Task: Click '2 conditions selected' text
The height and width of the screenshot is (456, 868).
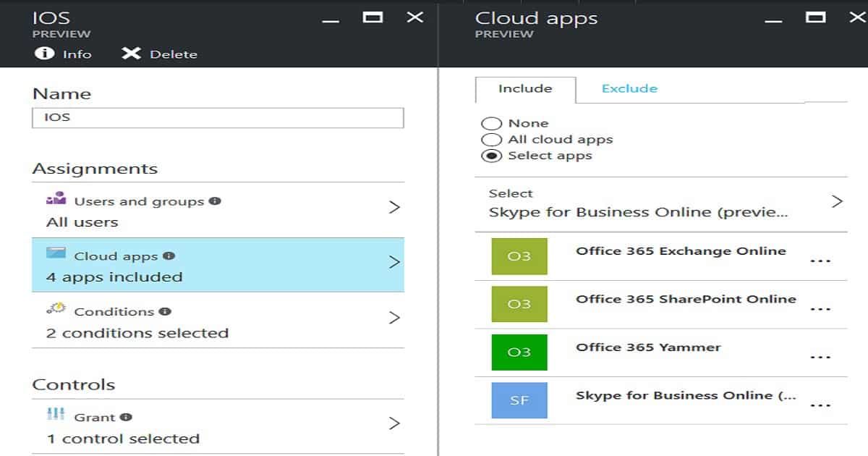Action: 137,333
